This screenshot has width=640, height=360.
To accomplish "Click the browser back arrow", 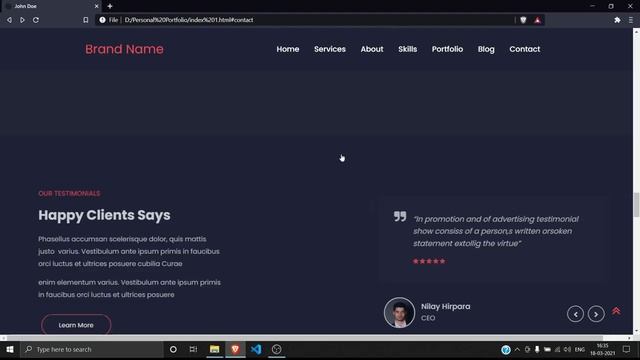I will (x=9, y=20).
